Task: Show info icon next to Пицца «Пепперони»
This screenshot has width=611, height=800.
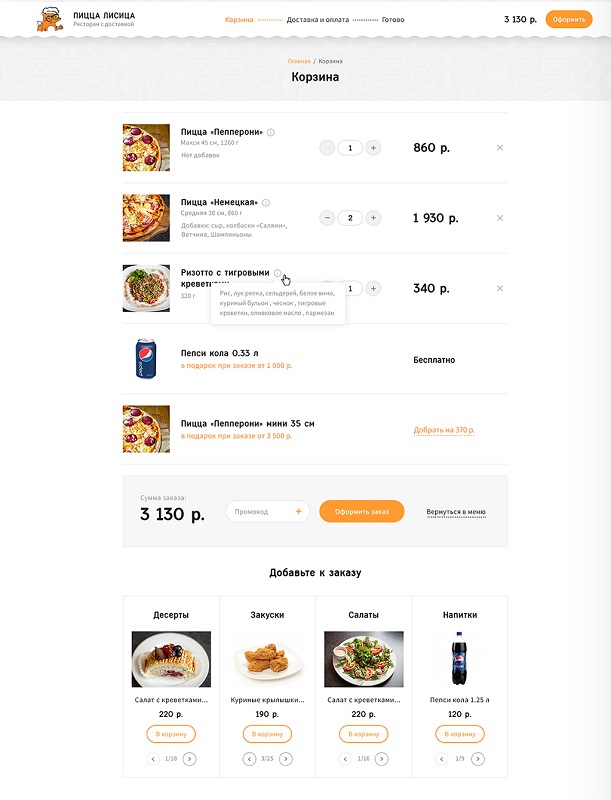Action: tap(271, 133)
